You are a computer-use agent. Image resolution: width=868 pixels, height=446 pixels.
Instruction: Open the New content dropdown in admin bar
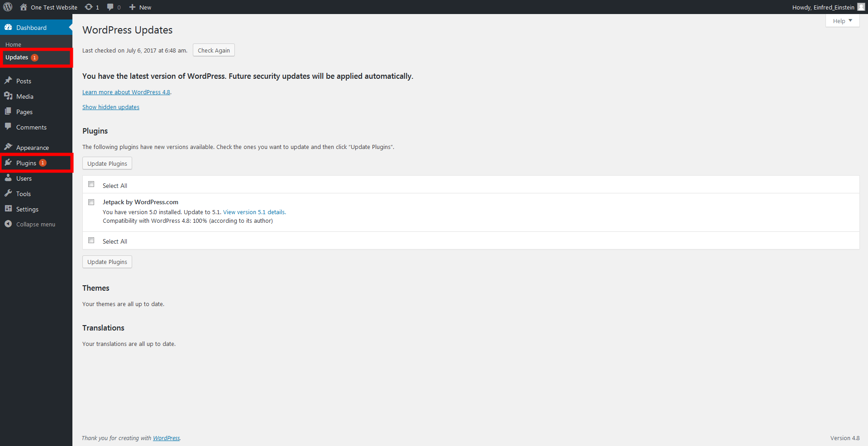point(140,7)
